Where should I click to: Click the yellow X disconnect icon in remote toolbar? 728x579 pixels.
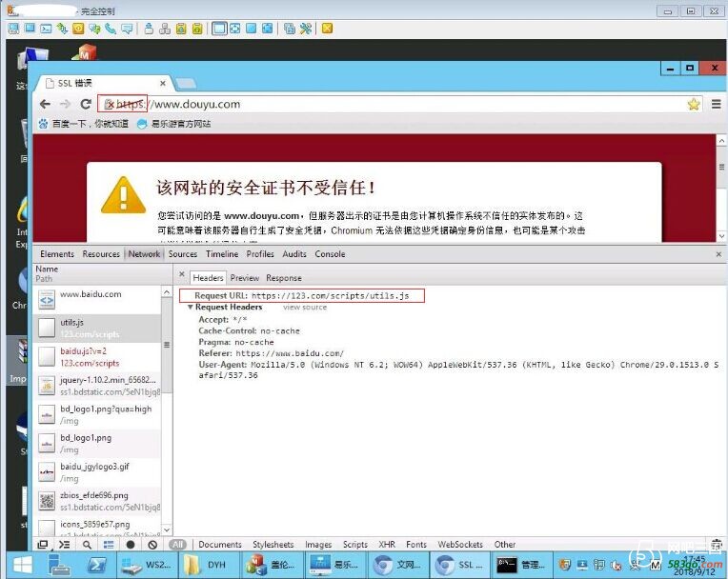(x=327, y=29)
